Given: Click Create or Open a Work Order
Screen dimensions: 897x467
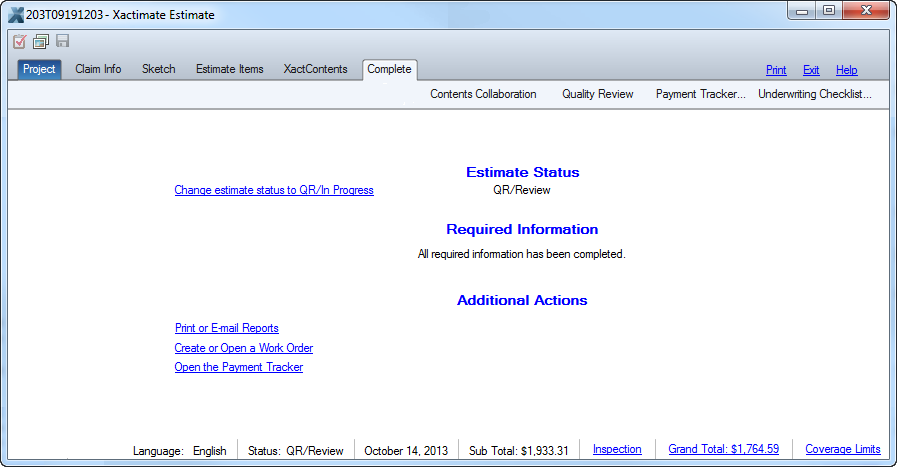Looking at the screenshot, I should 244,348.
